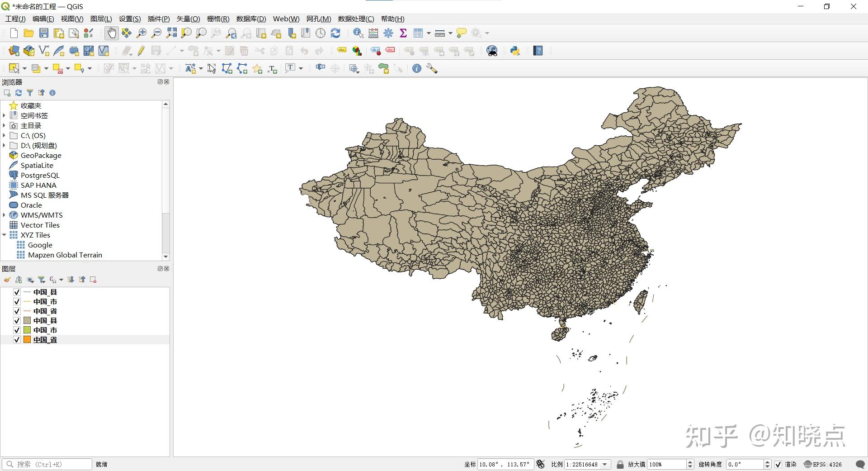Open the Data Source Manager
Image resolution: width=868 pixels, height=471 pixels.
(x=14, y=51)
